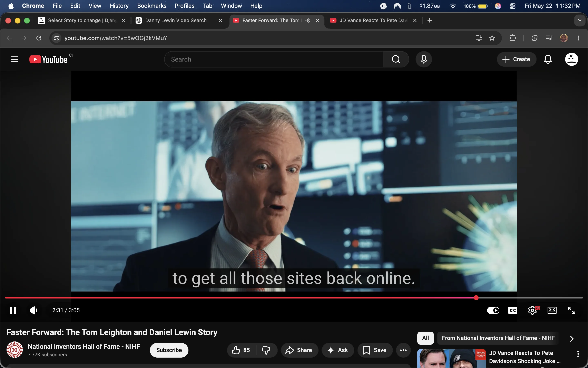
Task: Open National Inventors Hall of Fame channel name
Action: click(x=84, y=346)
